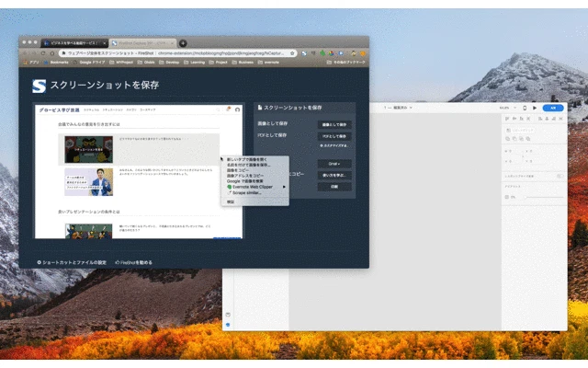The height and width of the screenshot is (368, 588).
Task: Select Scrape similar... in the context menu
Action: coord(255,193)
